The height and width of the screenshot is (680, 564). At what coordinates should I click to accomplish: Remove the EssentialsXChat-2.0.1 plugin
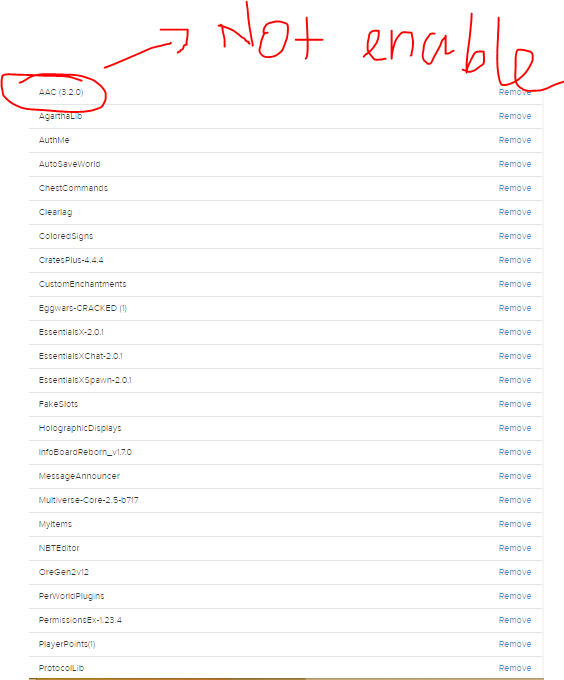point(515,356)
